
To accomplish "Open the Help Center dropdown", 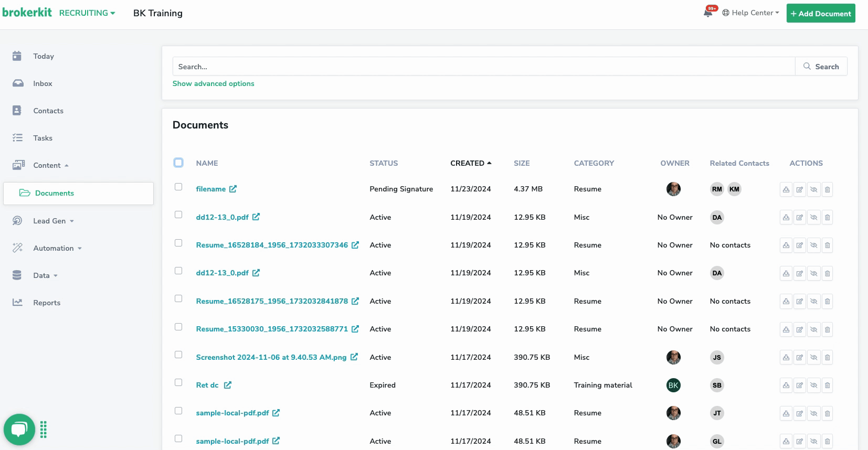I will 750,13.
